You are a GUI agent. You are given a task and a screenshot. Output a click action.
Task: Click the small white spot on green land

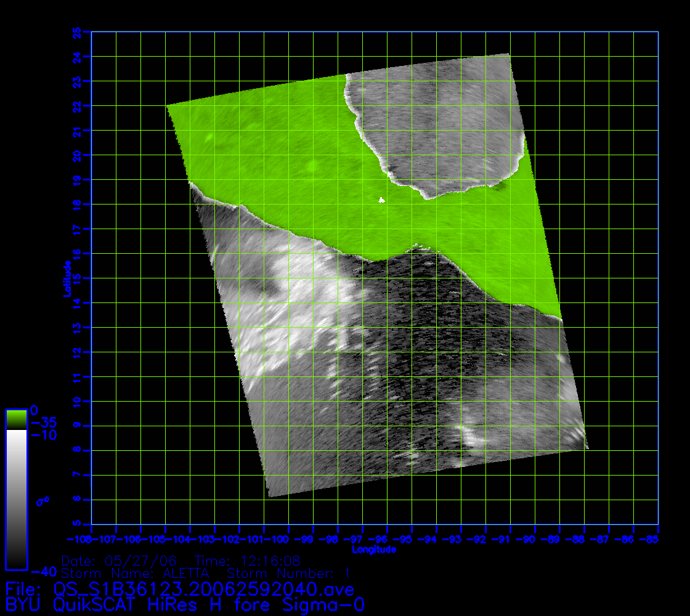[381, 200]
